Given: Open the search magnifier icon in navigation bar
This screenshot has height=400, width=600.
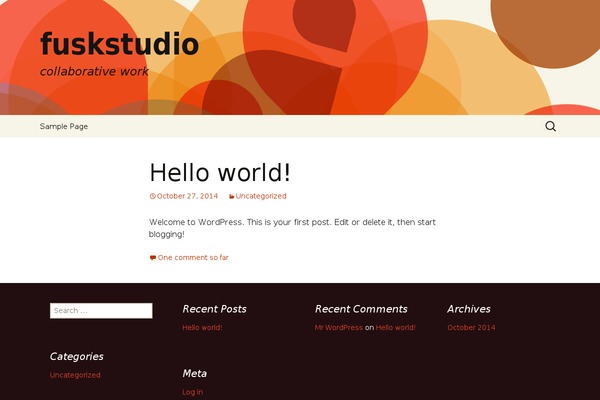Looking at the screenshot, I should [x=550, y=126].
